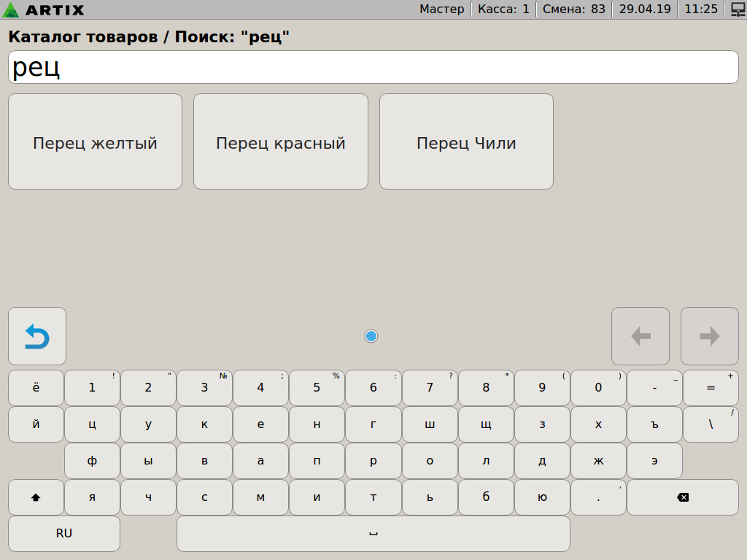Viewport: 747px width, 560px height.
Task: Click the network status icon in top bar
Action: pos(737,9)
